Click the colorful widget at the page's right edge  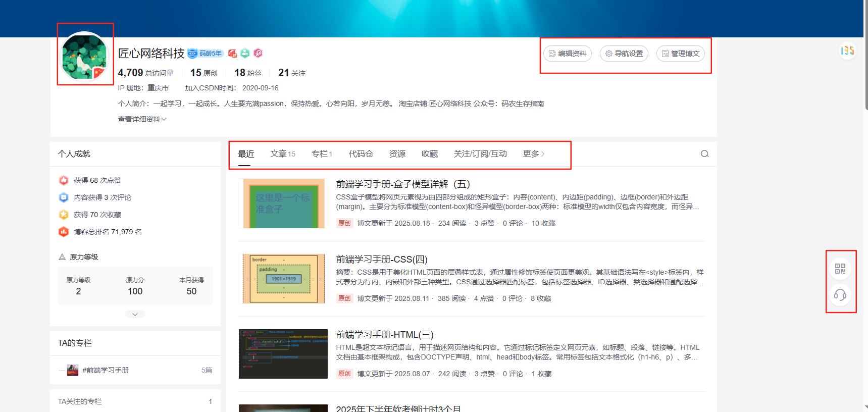click(847, 50)
